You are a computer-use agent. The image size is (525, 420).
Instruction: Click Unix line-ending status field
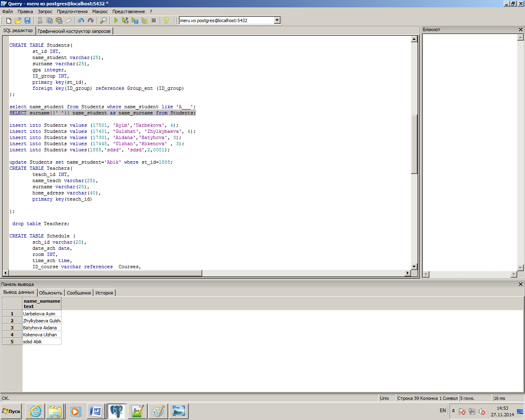387,398
